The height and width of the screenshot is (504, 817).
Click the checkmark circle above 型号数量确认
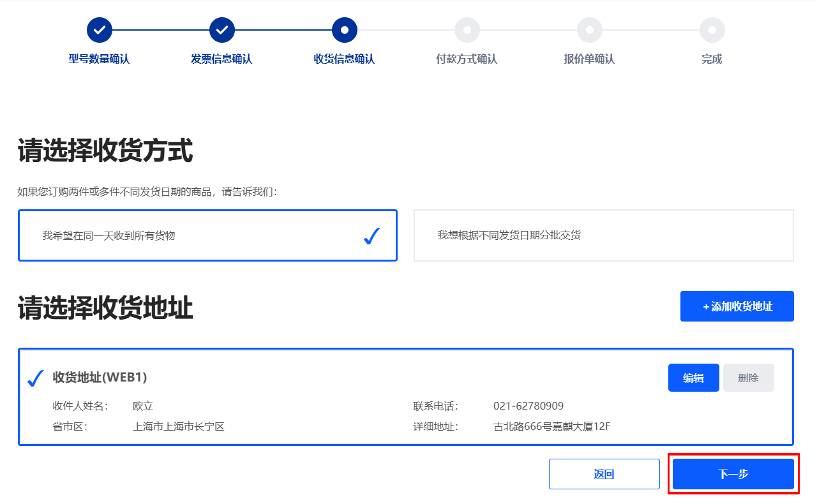tap(100, 30)
